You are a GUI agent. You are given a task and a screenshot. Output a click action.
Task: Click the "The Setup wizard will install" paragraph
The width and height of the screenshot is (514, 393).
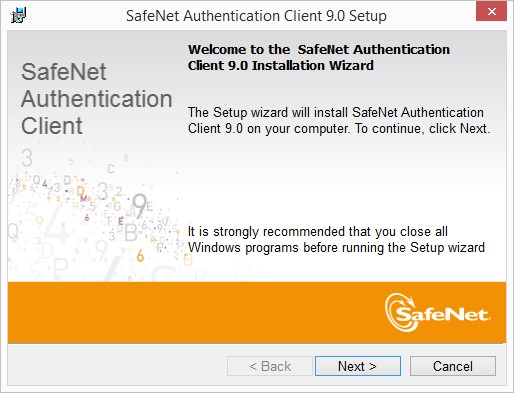pyautogui.click(x=339, y=120)
